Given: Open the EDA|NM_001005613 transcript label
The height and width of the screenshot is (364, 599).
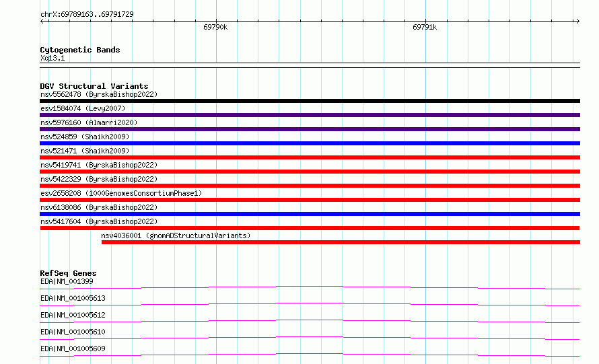Looking at the screenshot, I should tap(73, 298).
